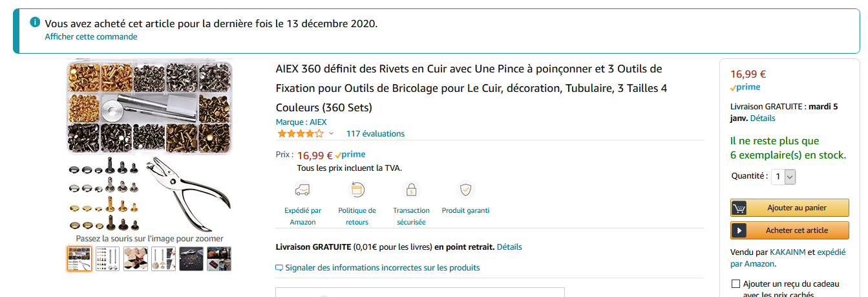Select the first product thumbnail
Viewport: 868px width, 297px height.
tap(79, 259)
